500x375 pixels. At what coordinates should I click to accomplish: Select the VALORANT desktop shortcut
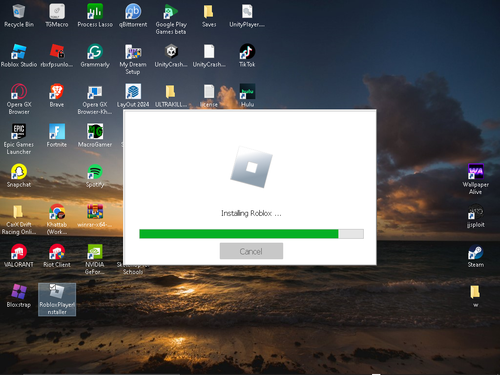pos(19,256)
